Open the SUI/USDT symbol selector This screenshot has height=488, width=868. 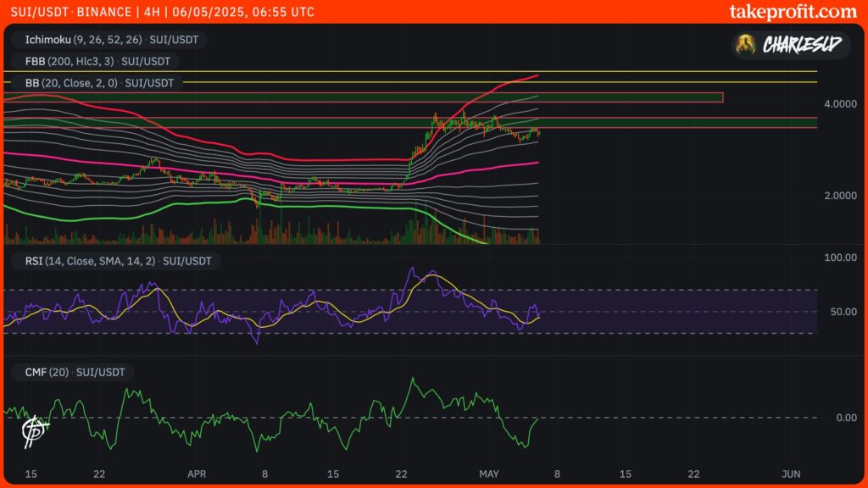click(38, 12)
